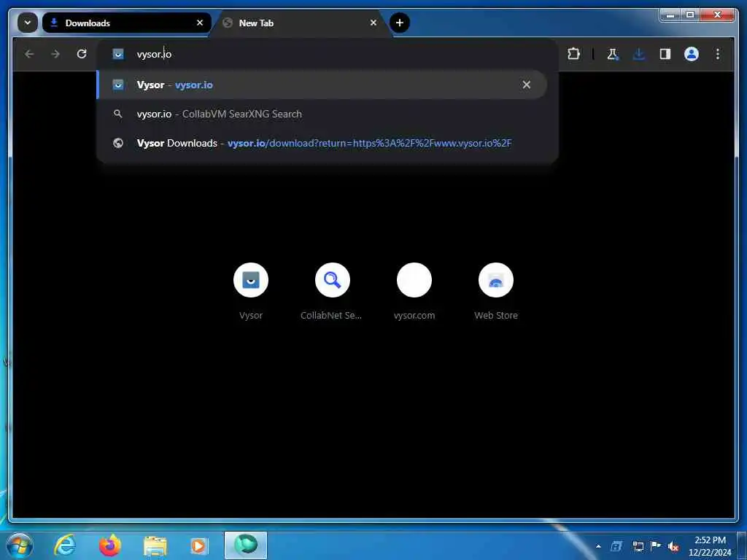The height and width of the screenshot is (560, 747).
Task: Launch Firefox from taskbar
Action: click(109, 545)
